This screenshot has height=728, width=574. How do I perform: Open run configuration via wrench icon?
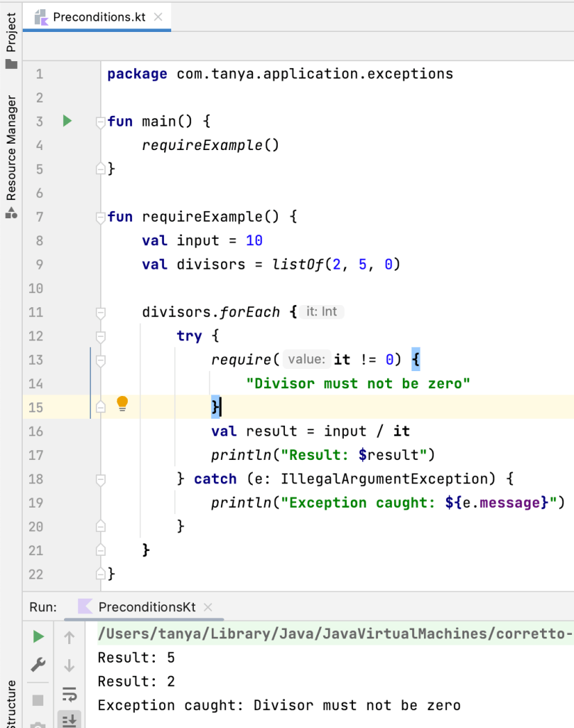click(38, 665)
